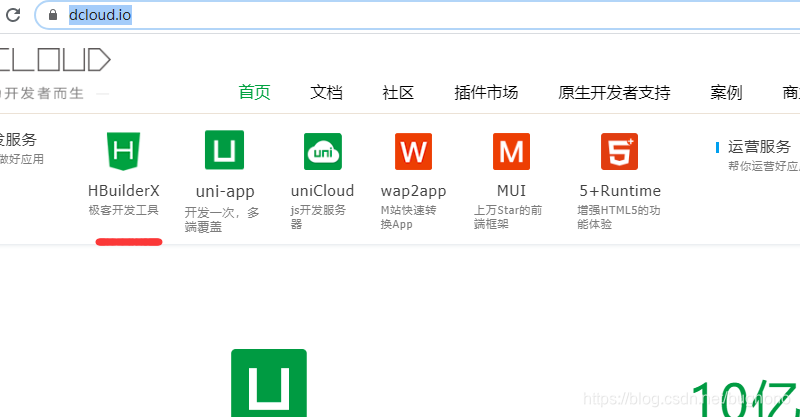800x417 pixels.
Task: Click the uniCloud cloud icon
Action: (x=322, y=152)
